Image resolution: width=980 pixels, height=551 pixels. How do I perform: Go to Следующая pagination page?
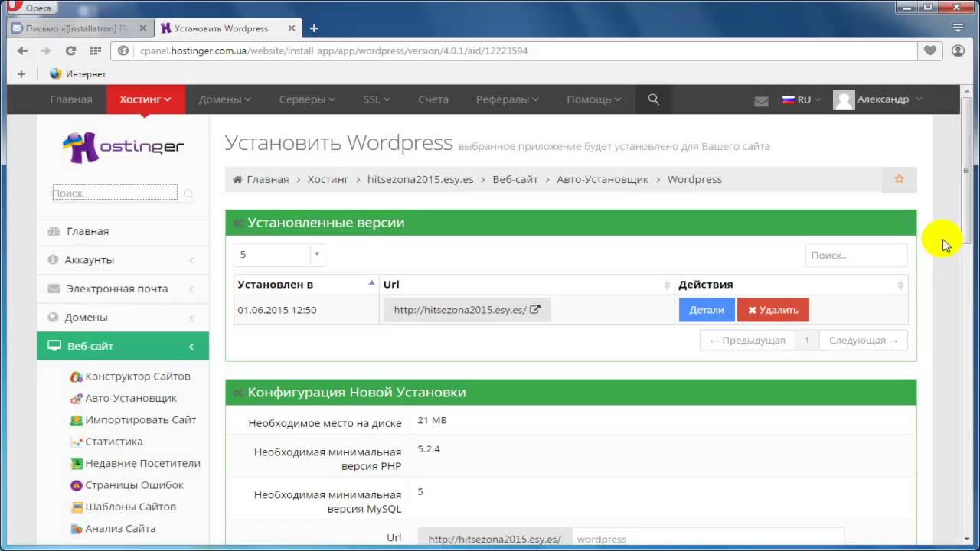[x=864, y=341]
